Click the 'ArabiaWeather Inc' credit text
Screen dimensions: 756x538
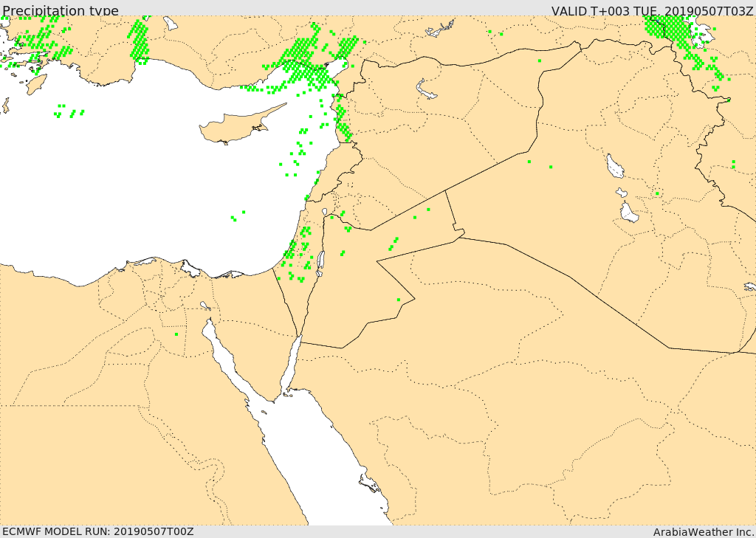click(703, 532)
